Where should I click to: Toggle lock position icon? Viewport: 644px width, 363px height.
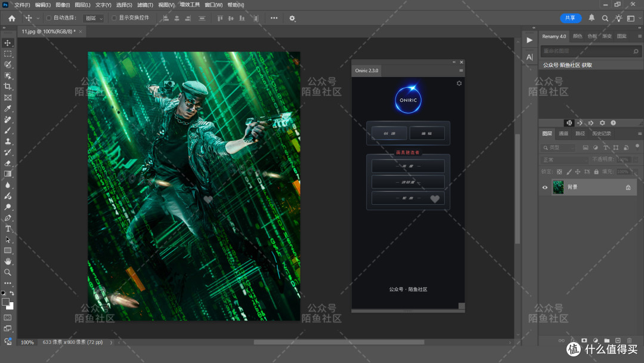tap(578, 172)
